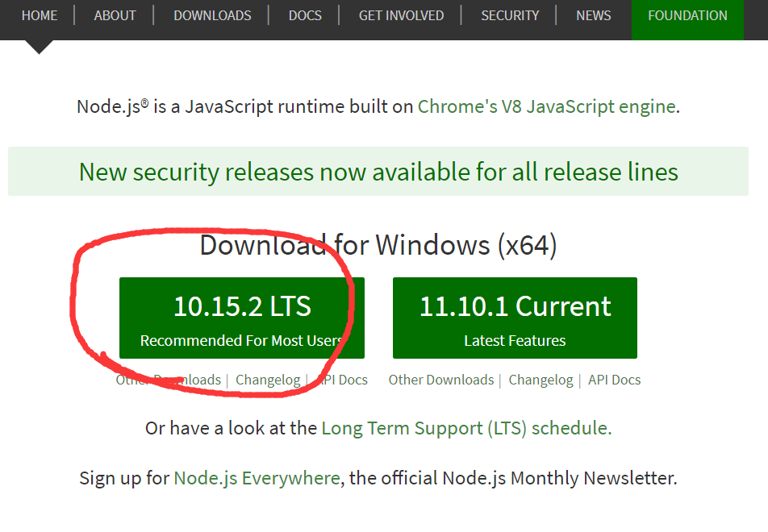Viewport: 768px width, 532px height.
Task: Go to the ABOUT page
Action: pyautogui.click(x=115, y=15)
